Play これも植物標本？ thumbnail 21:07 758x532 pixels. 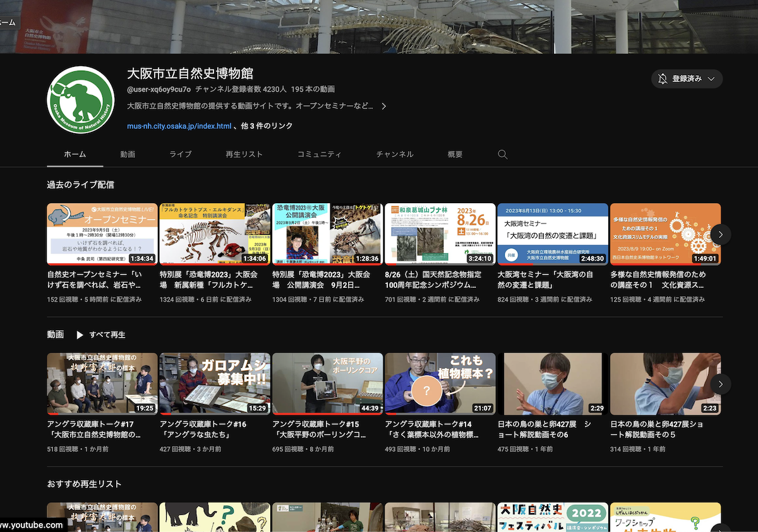coord(440,384)
